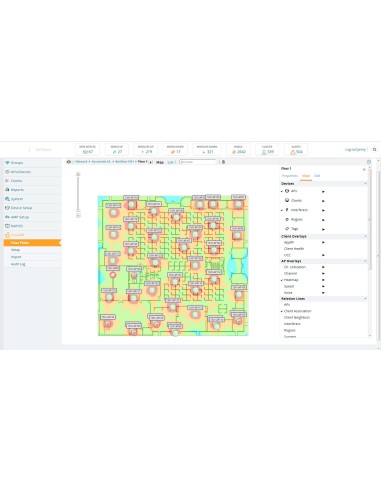Click the floor plan search input field
The width and height of the screenshot is (381, 492).
pos(198,162)
